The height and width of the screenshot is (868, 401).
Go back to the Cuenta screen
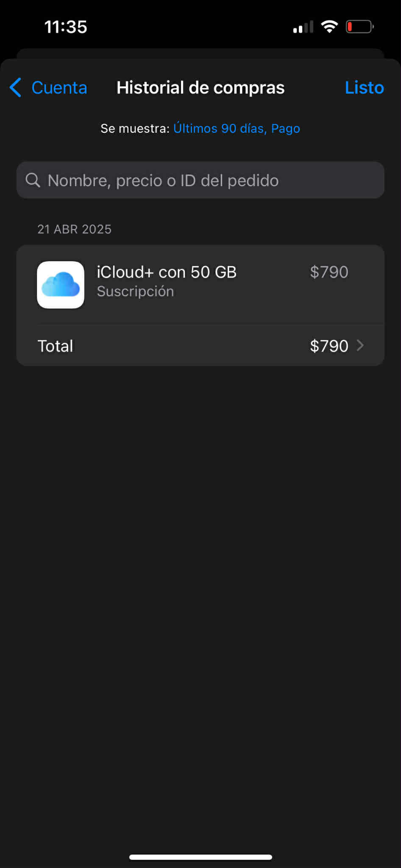(59, 88)
